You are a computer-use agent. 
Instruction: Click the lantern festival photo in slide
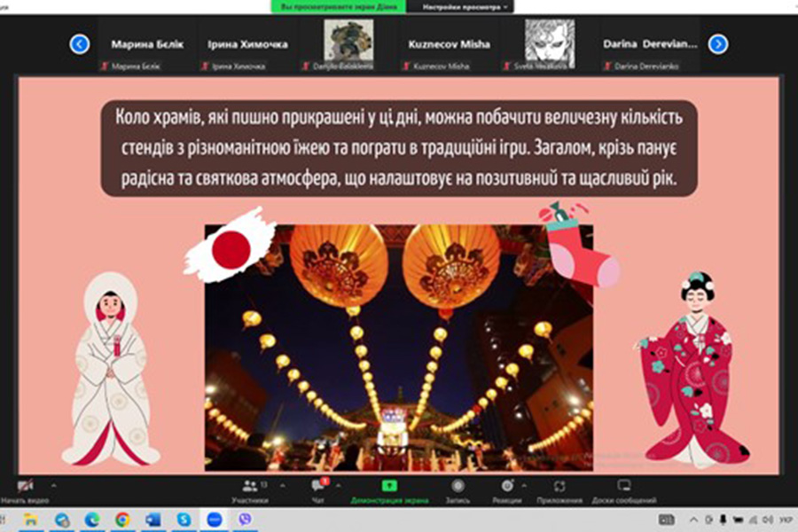pos(398,348)
